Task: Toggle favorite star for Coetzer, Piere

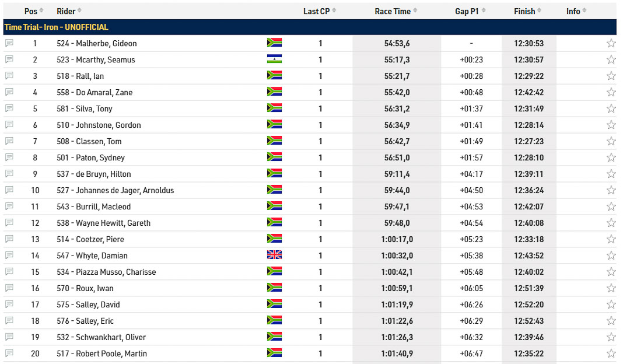Action: (x=611, y=239)
